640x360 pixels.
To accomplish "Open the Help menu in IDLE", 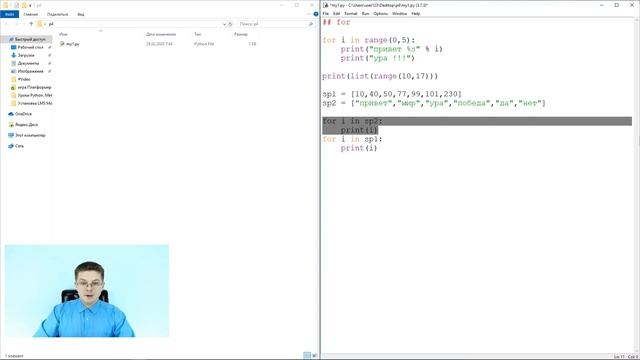I will 416,13.
